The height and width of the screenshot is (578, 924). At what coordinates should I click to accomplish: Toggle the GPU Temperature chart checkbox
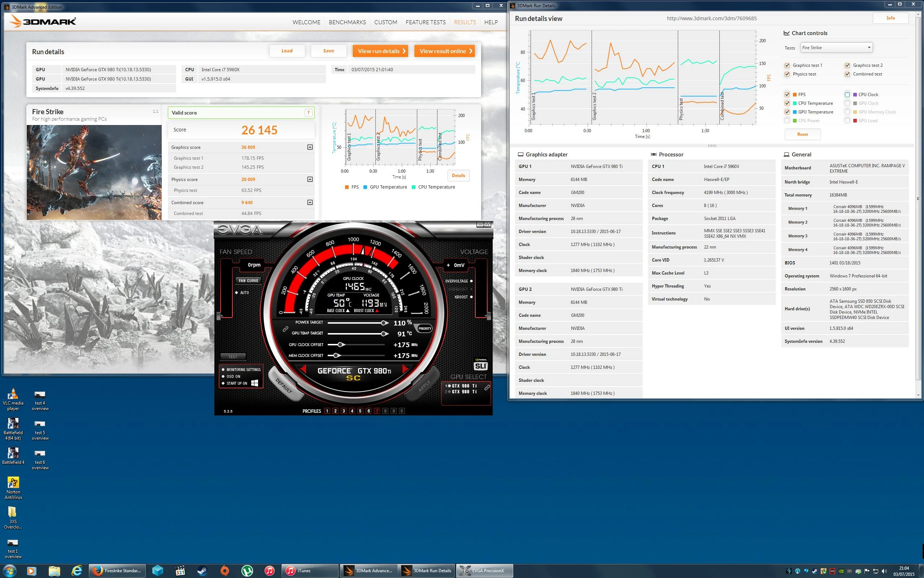pos(787,112)
